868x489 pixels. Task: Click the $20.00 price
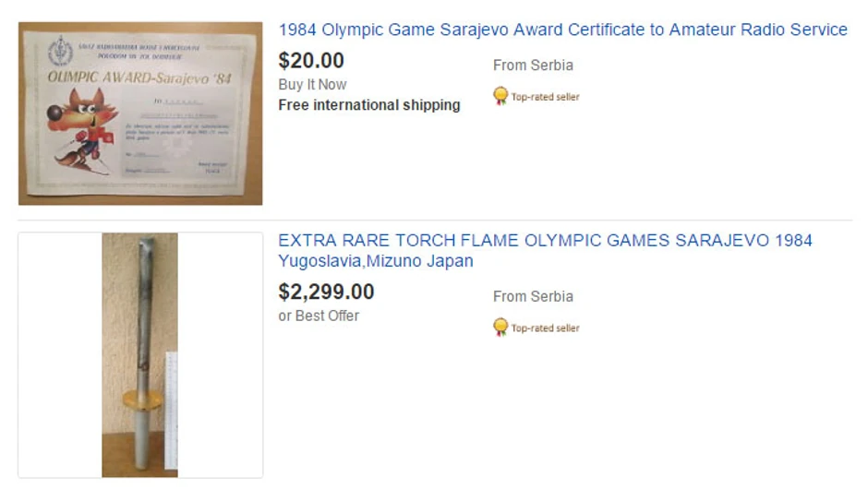coord(311,61)
